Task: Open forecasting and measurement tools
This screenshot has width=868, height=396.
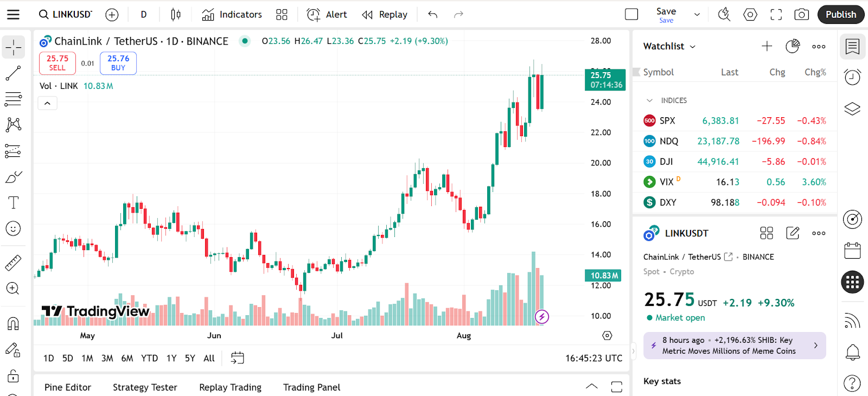Action: [x=14, y=151]
